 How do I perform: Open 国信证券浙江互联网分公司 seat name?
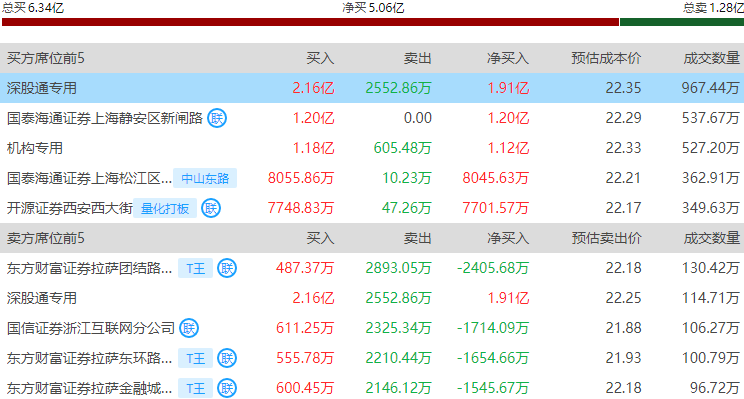[x=91, y=328]
